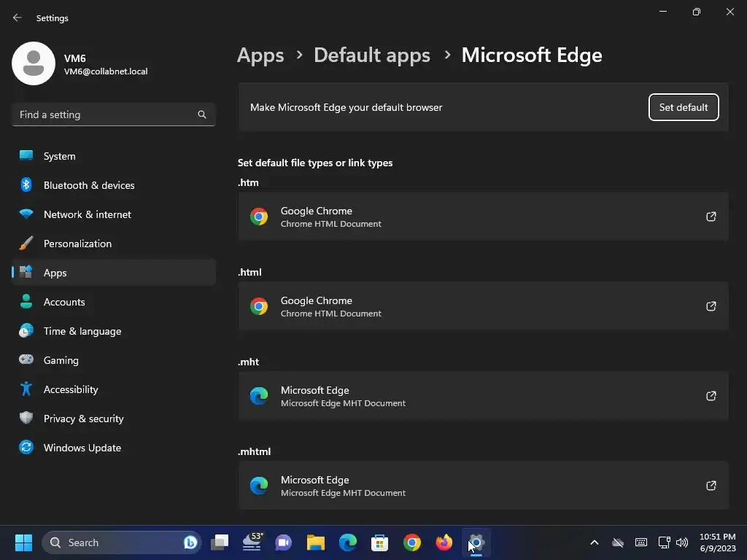
Task: Go back to Default apps in the breadcrumb
Action: [372, 55]
